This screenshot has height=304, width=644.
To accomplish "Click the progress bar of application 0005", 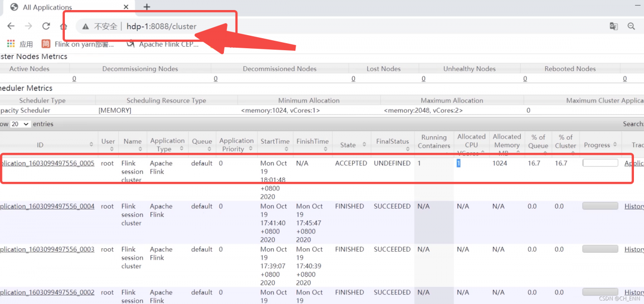I will (x=600, y=163).
